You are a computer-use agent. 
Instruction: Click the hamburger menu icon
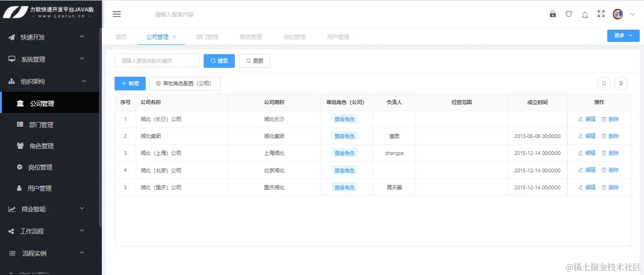click(116, 14)
